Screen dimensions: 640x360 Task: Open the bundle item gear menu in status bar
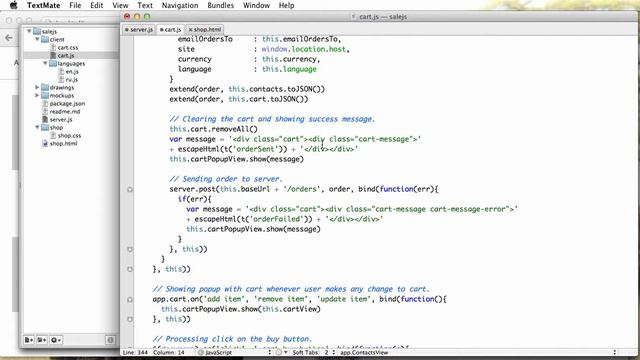282,352
